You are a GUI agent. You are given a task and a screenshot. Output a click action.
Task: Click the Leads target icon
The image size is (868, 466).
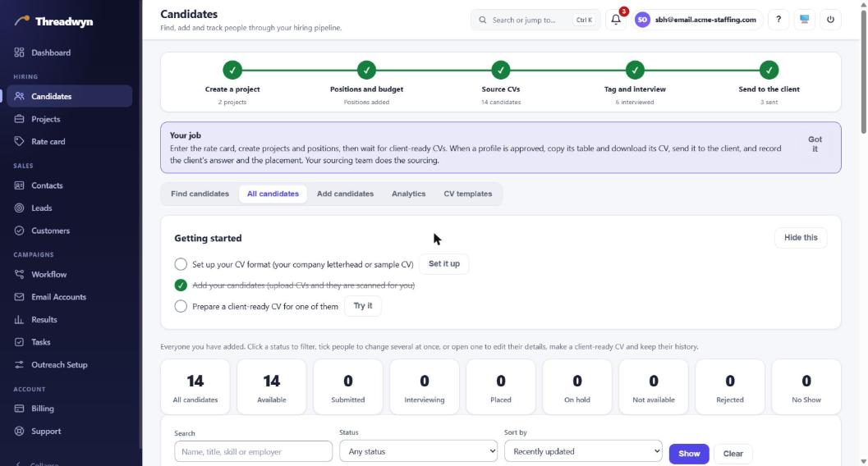point(20,208)
